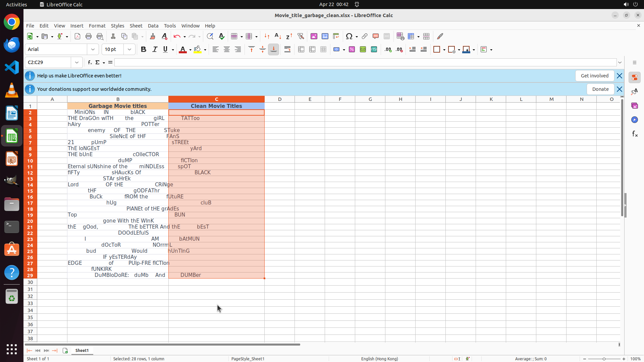Expand the Arial font name dropdown
The image size is (644, 362).
point(93,50)
